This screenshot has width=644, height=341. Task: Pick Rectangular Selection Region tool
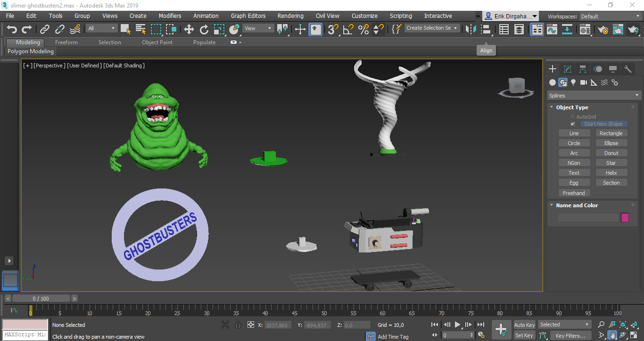click(156, 29)
